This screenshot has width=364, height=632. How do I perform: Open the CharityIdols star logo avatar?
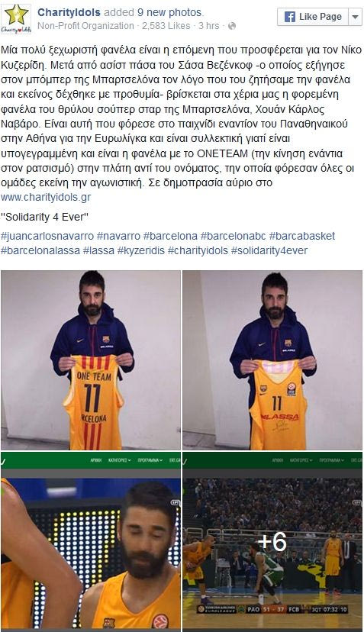click(x=16, y=18)
